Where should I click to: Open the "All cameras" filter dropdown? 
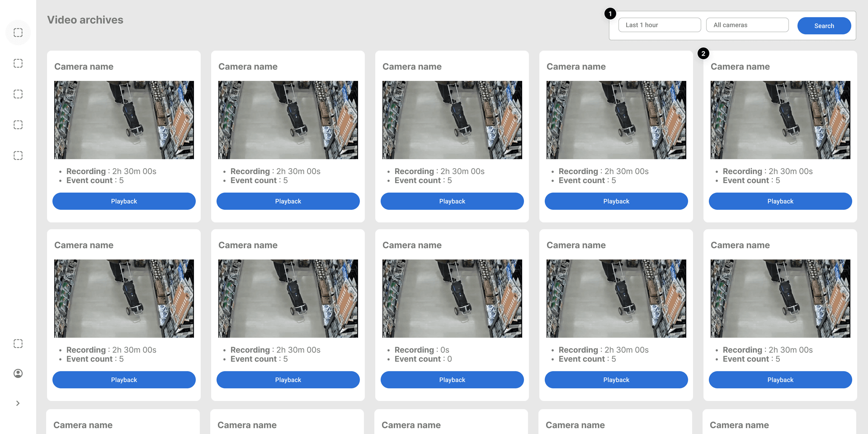(747, 25)
